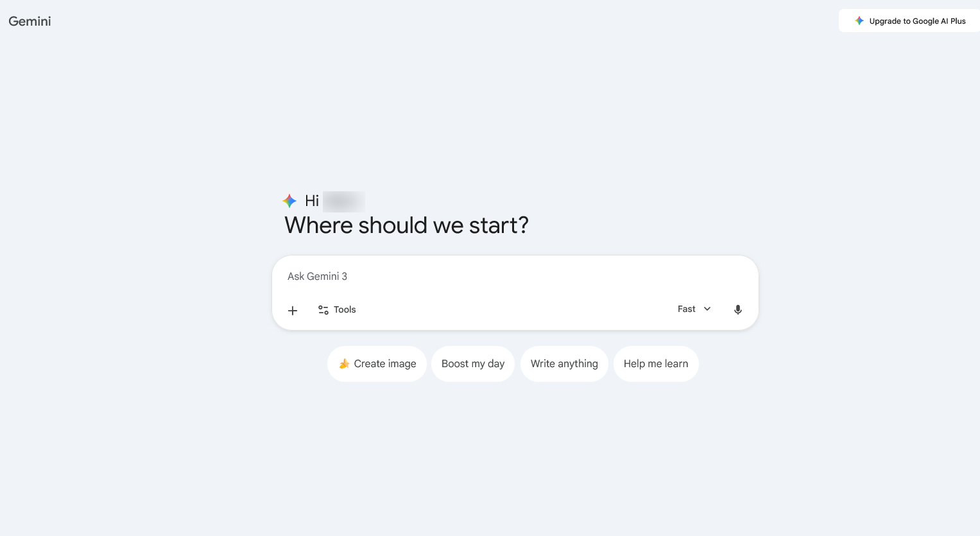Start voice input with the microphone icon
The image size is (980, 536).
(x=737, y=309)
